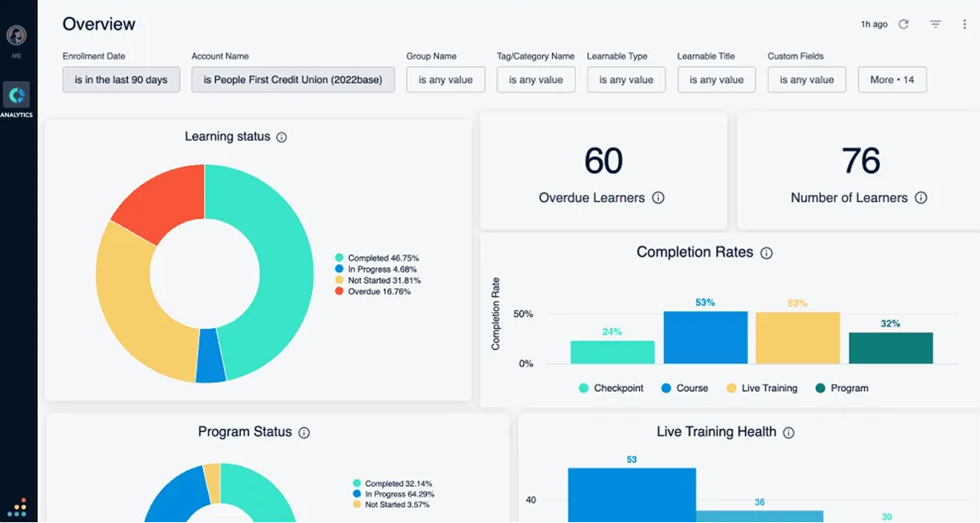
Task: Click the blue In Progress segment of Learning status donut
Action: tap(210, 356)
